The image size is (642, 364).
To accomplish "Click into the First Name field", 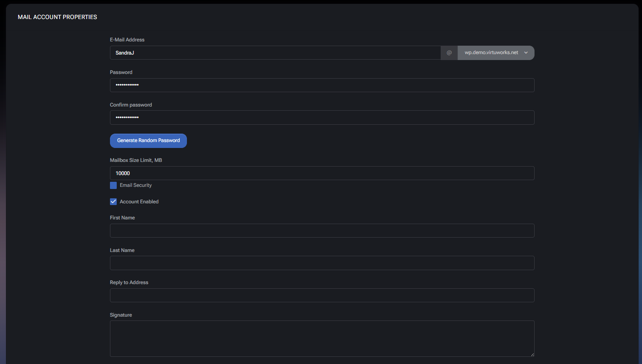I will pyautogui.click(x=321, y=231).
